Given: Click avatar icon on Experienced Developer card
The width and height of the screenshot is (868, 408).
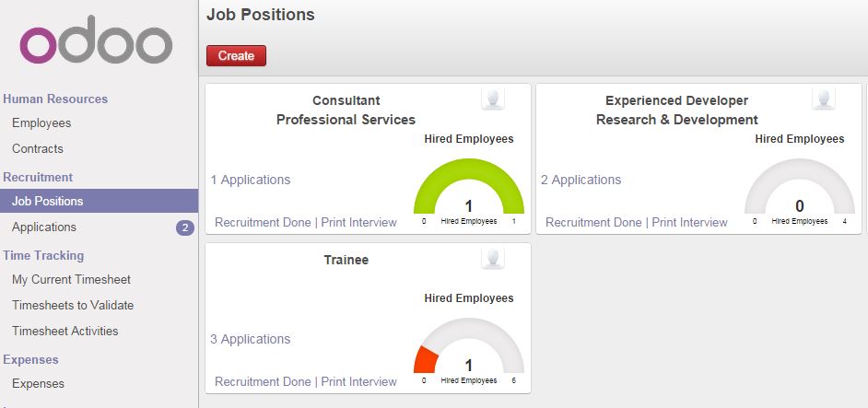Looking at the screenshot, I should tap(823, 99).
